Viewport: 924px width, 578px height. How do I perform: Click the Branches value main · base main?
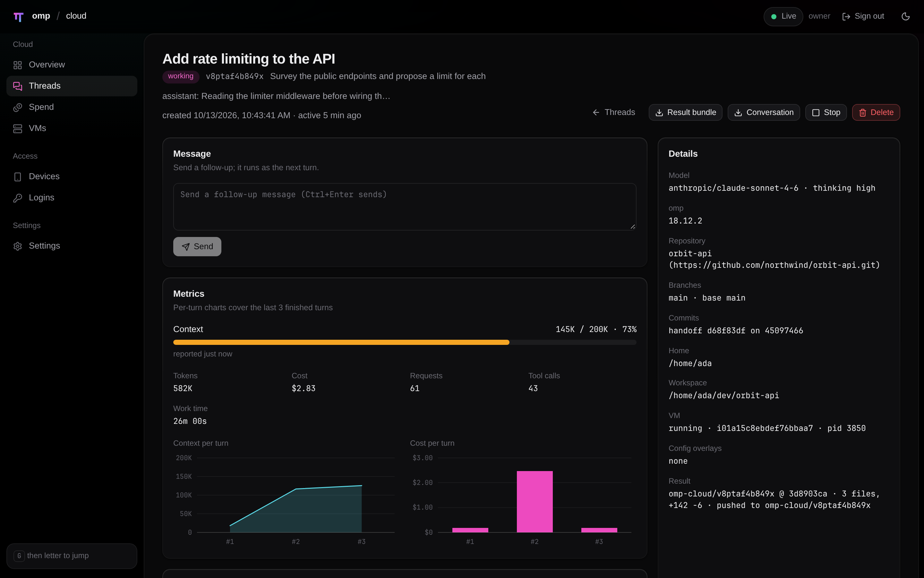click(707, 298)
